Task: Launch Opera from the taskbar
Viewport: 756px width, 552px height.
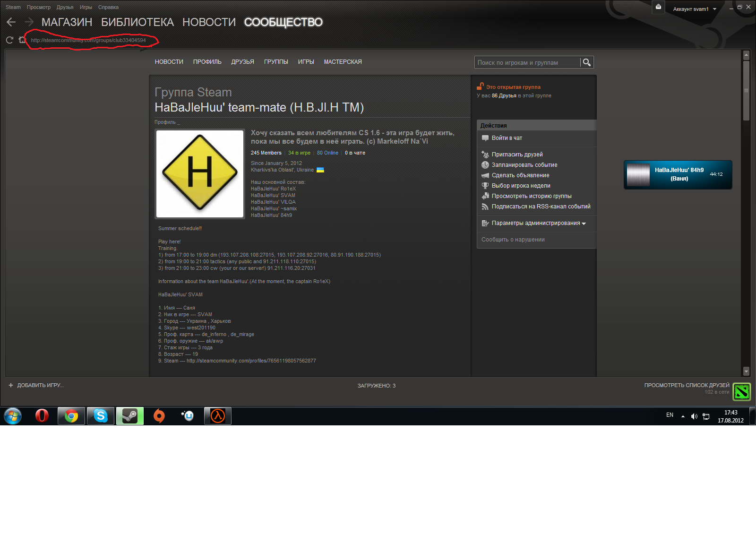Action: pos(42,416)
